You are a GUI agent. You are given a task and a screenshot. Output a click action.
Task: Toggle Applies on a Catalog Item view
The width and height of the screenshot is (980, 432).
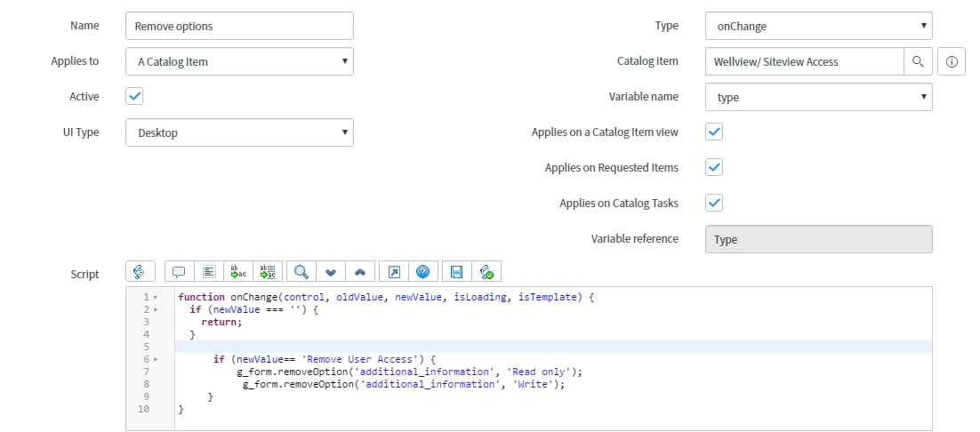[x=714, y=132]
